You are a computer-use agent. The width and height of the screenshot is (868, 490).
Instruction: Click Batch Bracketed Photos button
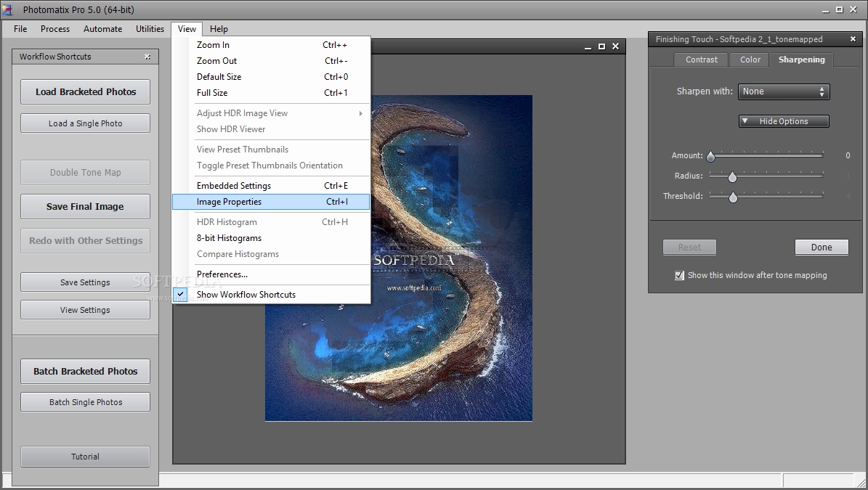coord(85,371)
